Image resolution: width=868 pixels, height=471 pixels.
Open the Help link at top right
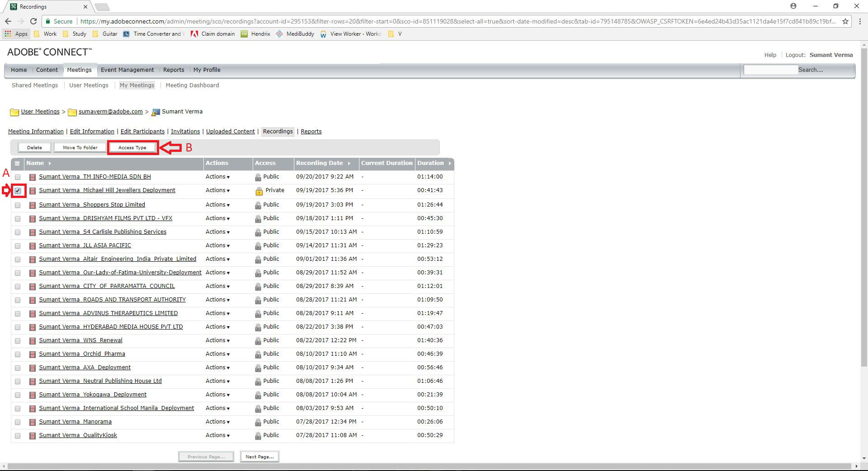770,55
